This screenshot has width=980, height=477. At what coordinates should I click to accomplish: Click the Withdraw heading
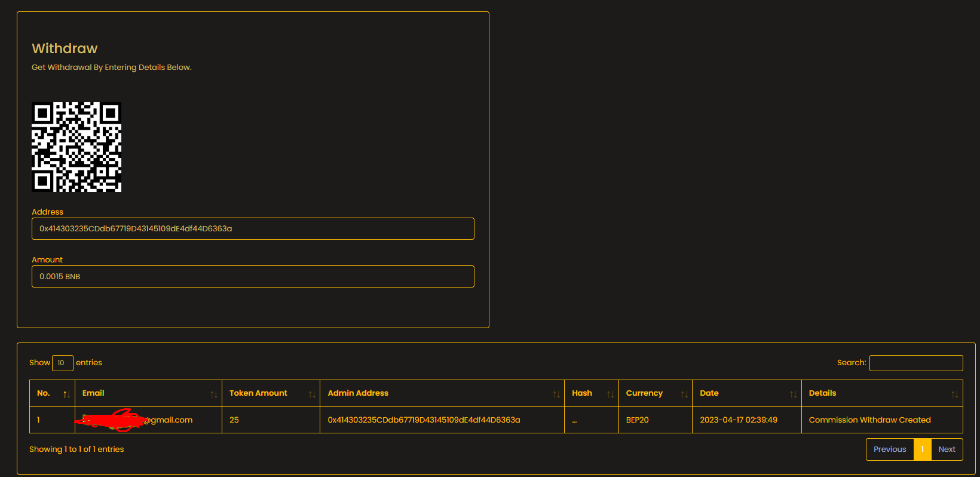point(65,48)
